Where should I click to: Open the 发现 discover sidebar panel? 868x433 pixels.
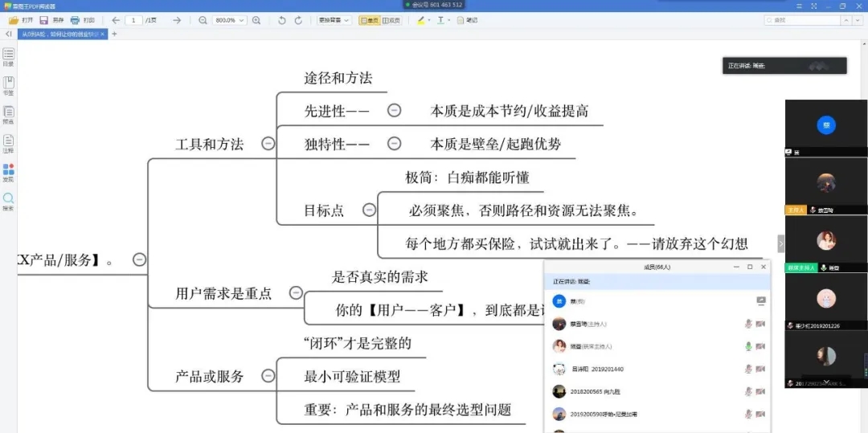(x=9, y=173)
